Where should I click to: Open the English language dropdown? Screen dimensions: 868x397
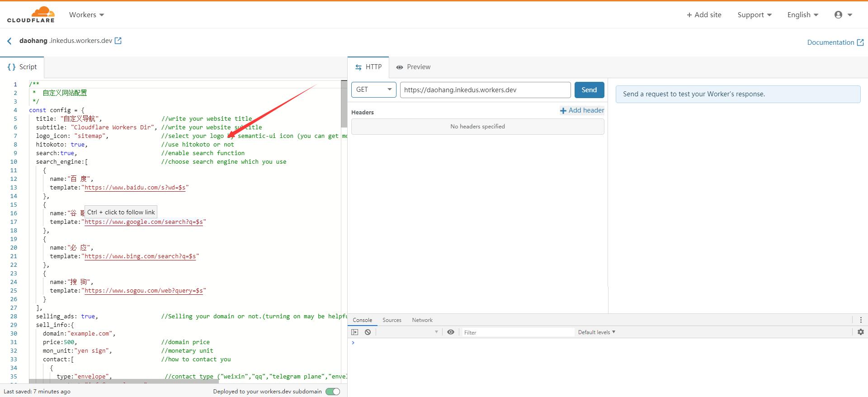coord(803,15)
